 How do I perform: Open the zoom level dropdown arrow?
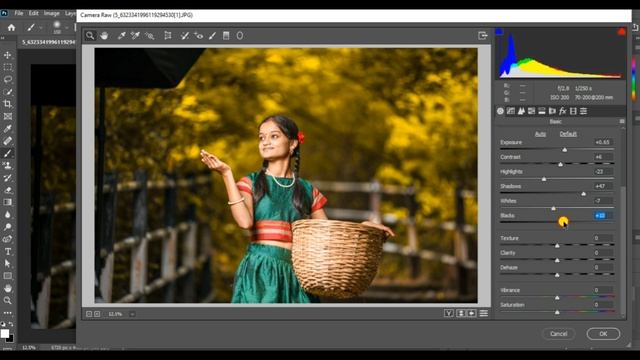pos(132,314)
